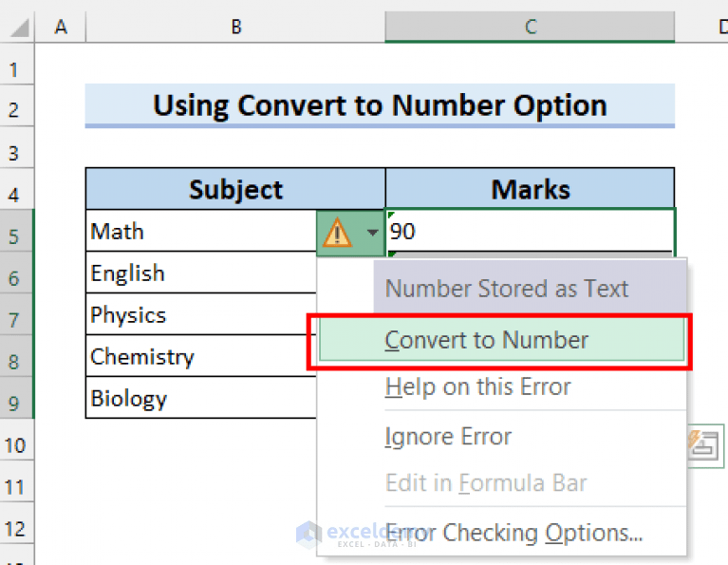The height and width of the screenshot is (565, 728).
Task: Click the Subject header cell
Action: [235, 189]
